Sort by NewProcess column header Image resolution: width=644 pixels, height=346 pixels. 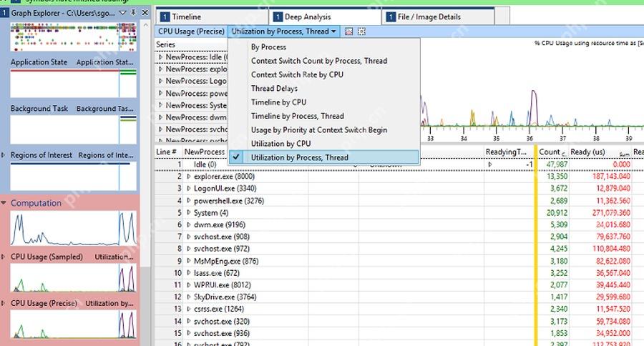[x=204, y=152]
